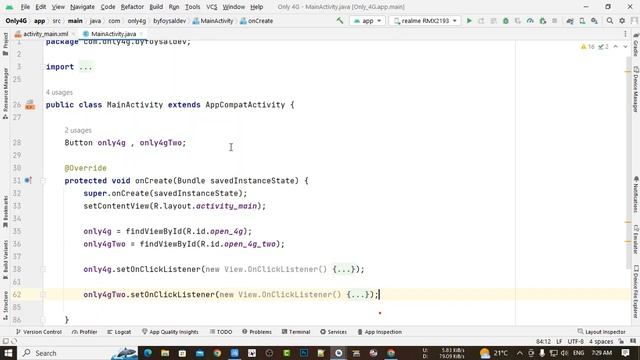This screenshot has height=360, width=640.
Task: Click gutter class icon beside MainActivity line
Action: [x=30, y=105]
